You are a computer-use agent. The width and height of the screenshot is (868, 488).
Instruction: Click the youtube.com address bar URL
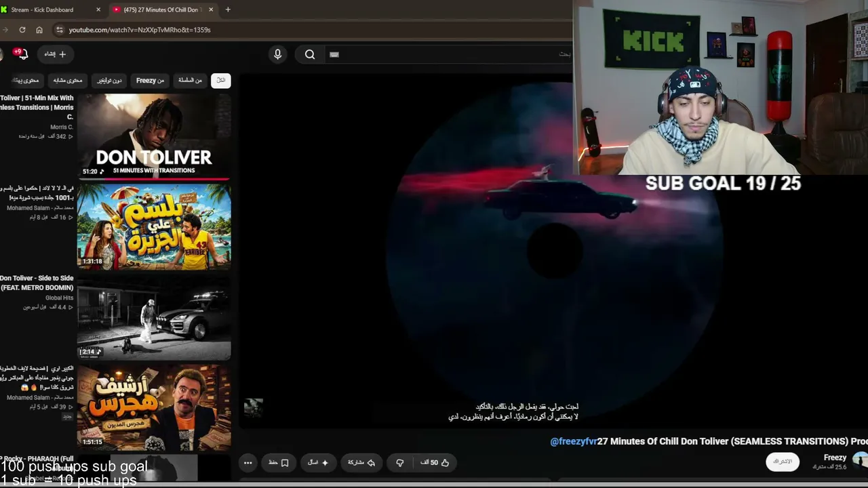[140, 30]
